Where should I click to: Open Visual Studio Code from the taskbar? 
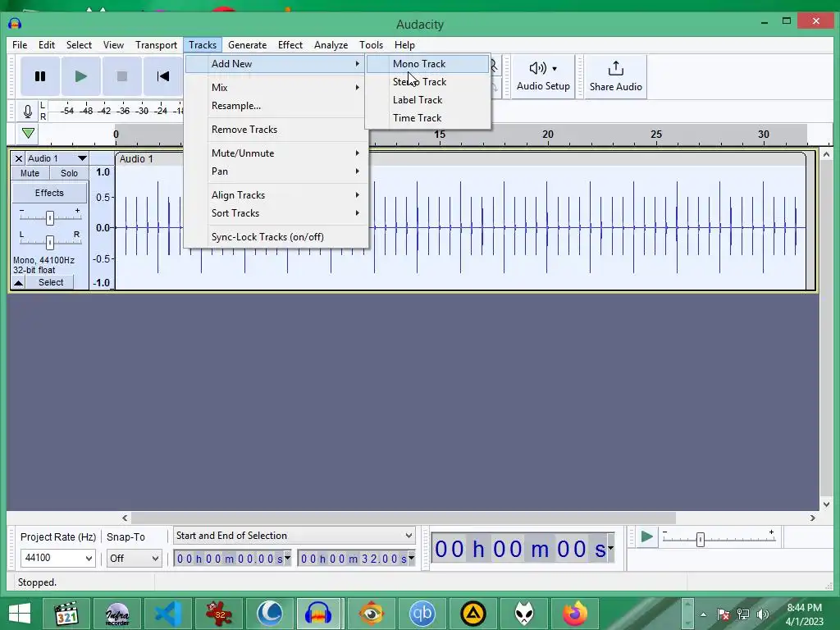point(167,614)
